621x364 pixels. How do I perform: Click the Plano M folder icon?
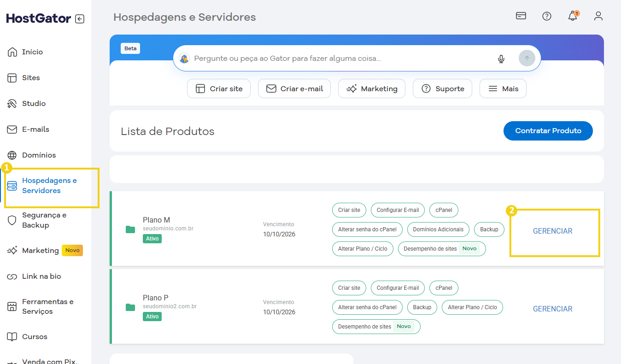pyautogui.click(x=130, y=229)
